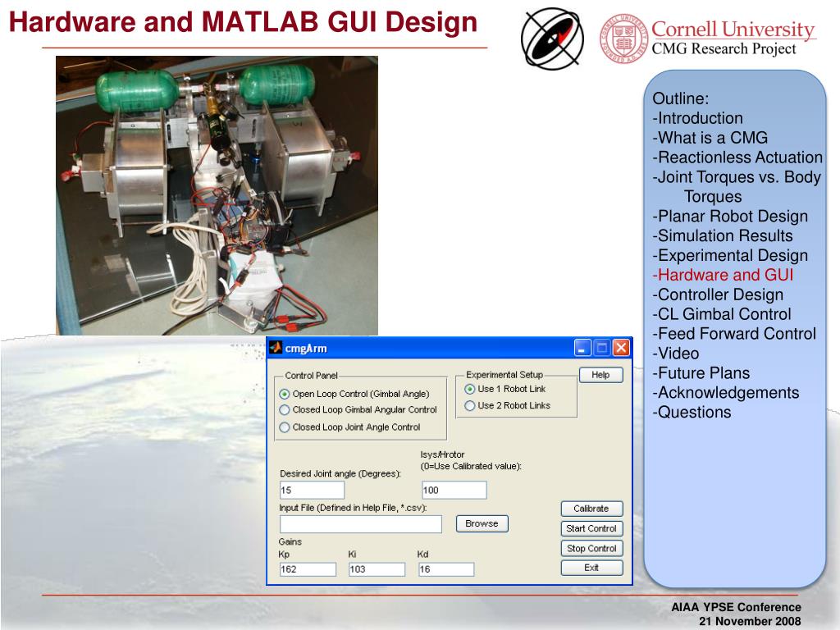This screenshot has width=840, height=630.
Task: Click '-Future Plans' outline entry
Action: [701, 373]
